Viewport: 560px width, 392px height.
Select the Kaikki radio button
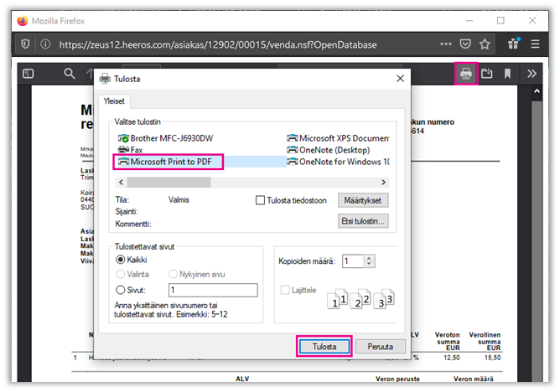pyautogui.click(x=121, y=260)
